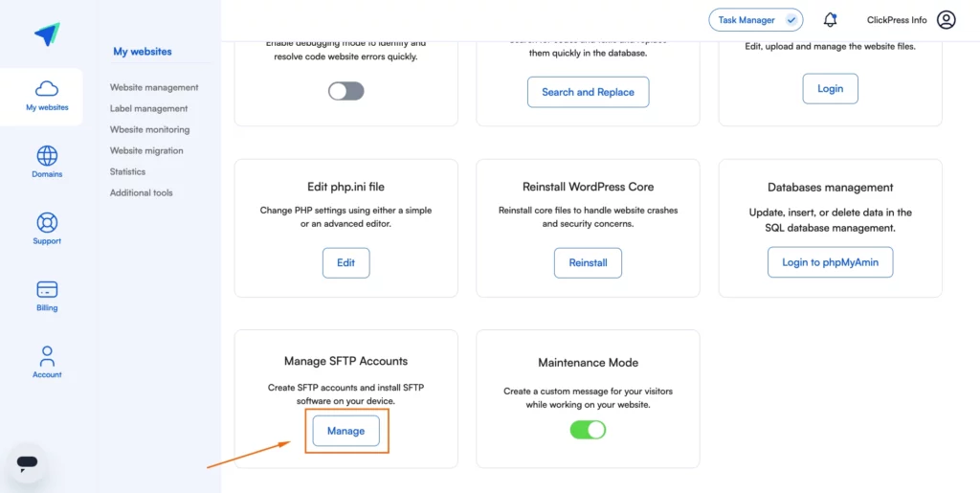Open the Support lifebuoy icon
The image size is (980, 493).
(47, 222)
